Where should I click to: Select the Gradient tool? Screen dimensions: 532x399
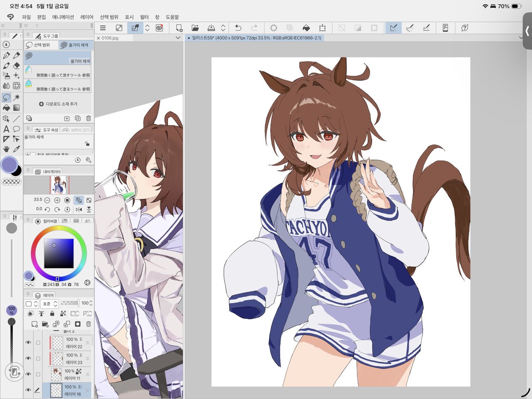click(16, 108)
